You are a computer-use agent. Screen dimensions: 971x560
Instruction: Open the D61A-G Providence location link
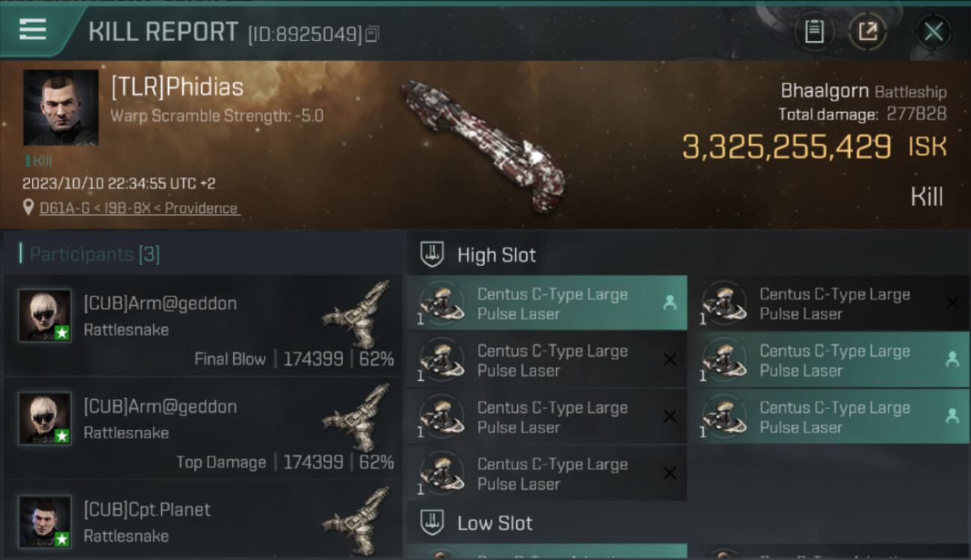point(139,208)
